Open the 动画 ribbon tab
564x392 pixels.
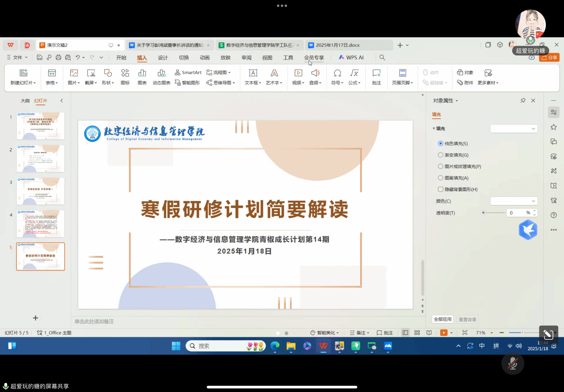(x=204, y=58)
